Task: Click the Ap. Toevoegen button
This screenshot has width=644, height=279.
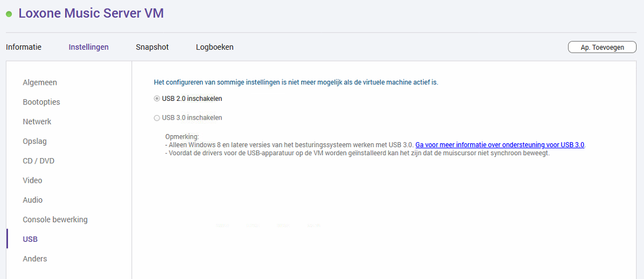Action: coord(602,48)
